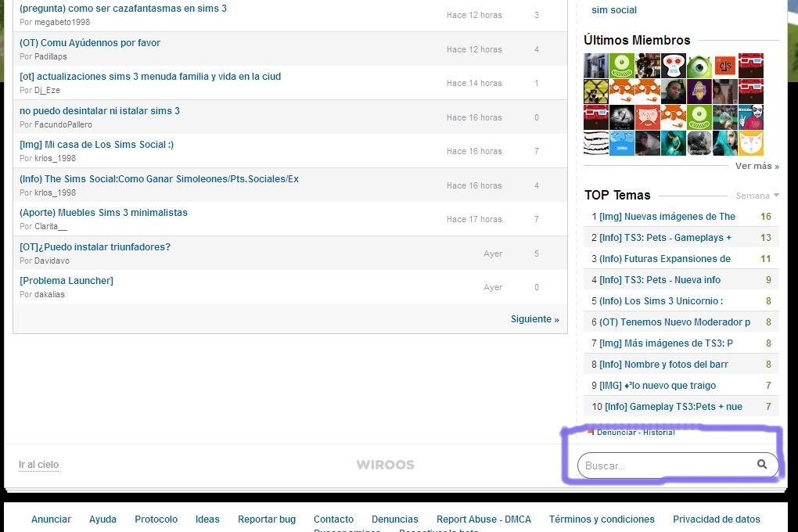Open top topic '[Img] Nuevas imágenes de The'

[667, 217]
